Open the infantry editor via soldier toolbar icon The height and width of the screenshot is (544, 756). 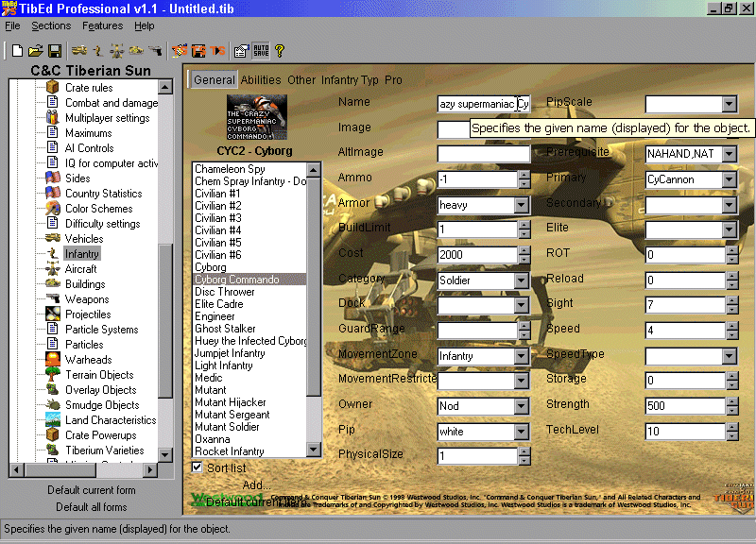coord(98,51)
